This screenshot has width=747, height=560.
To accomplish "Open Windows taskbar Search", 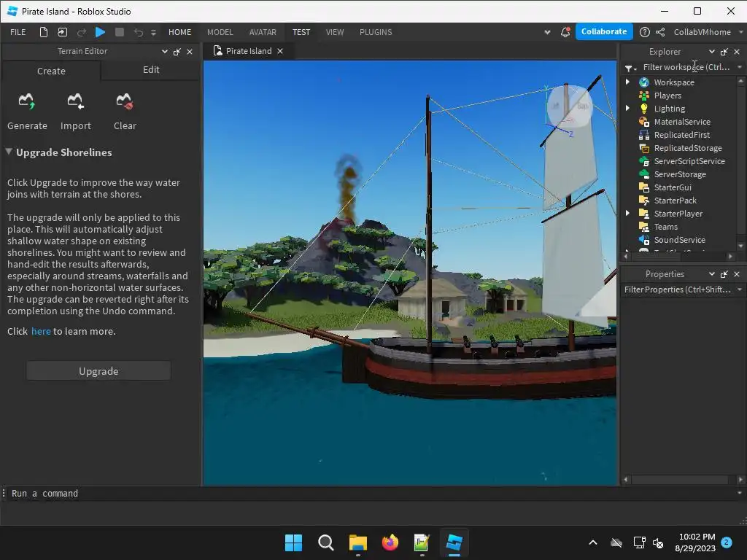I will tap(326, 542).
